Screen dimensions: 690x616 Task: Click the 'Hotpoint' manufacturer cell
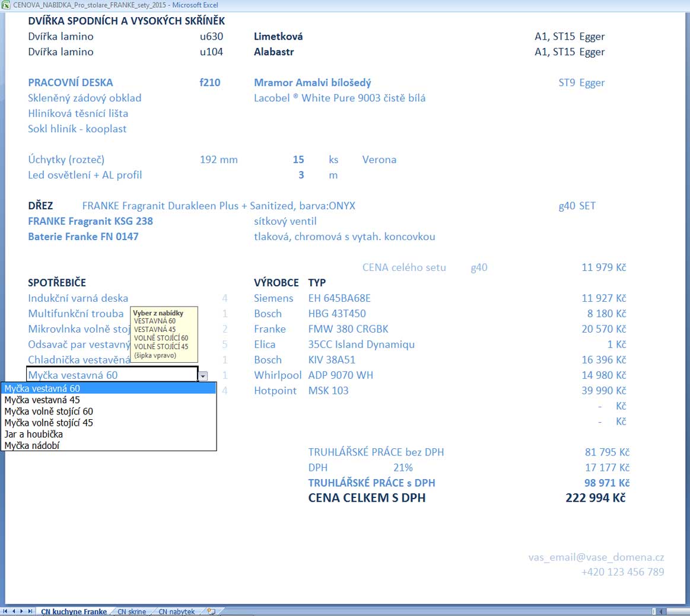pos(275,391)
